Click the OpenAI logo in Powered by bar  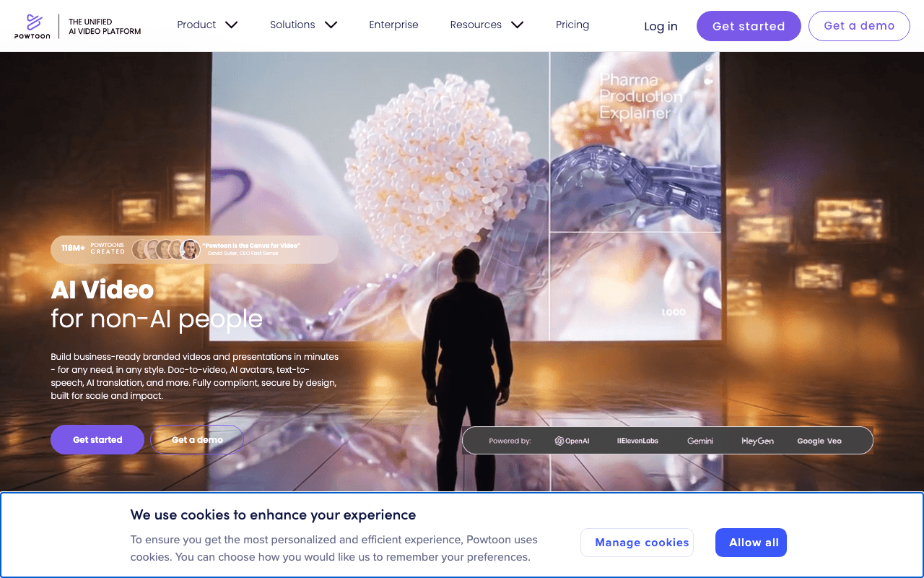(572, 441)
